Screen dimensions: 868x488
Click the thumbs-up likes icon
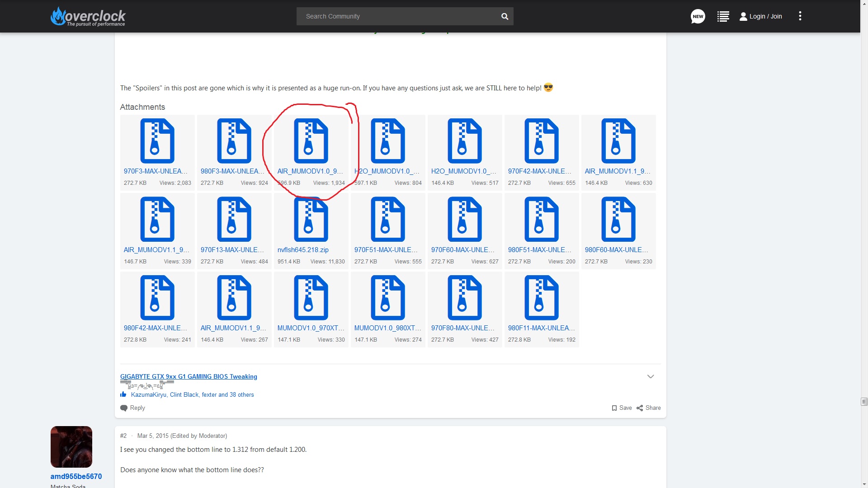123,394
